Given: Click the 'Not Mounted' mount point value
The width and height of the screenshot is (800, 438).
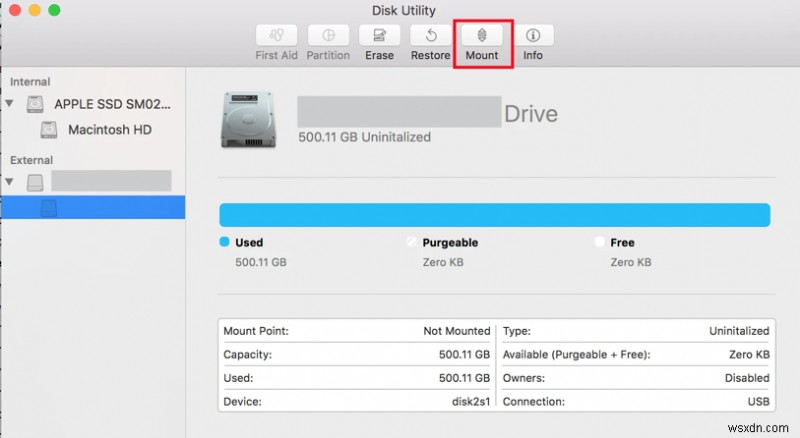Looking at the screenshot, I should pyautogui.click(x=457, y=331).
